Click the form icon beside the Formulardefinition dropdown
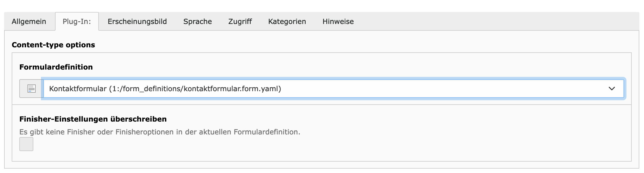The height and width of the screenshot is (173, 644). tap(31, 89)
